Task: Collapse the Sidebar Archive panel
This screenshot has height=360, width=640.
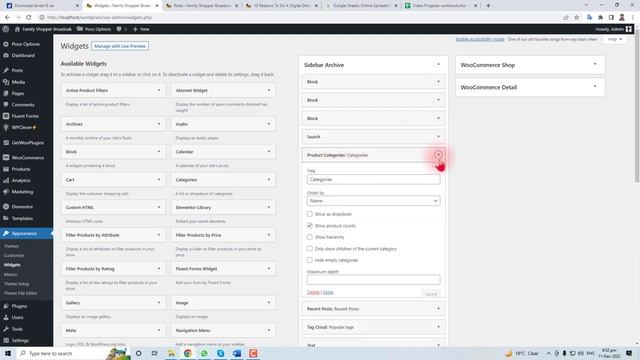Action: pyautogui.click(x=438, y=64)
